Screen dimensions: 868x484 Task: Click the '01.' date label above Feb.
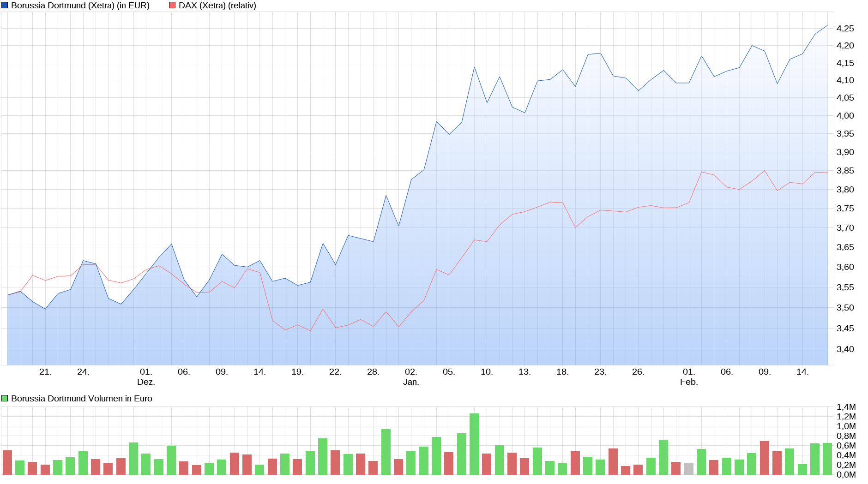[689, 372]
